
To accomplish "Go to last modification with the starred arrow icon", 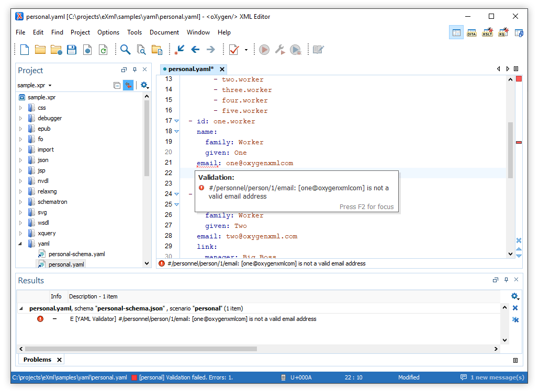I will tap(179, 50).
